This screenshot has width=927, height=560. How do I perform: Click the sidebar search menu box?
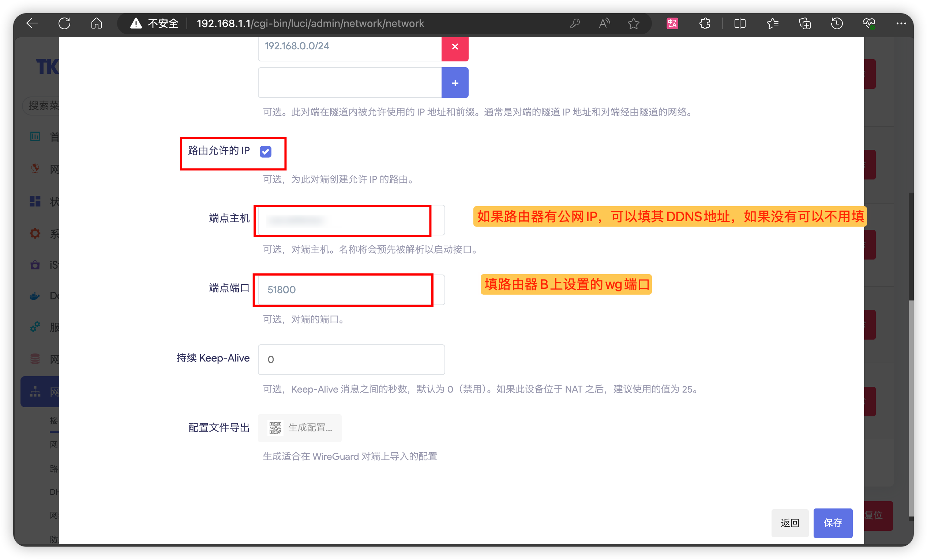click(x=41, y=106)
